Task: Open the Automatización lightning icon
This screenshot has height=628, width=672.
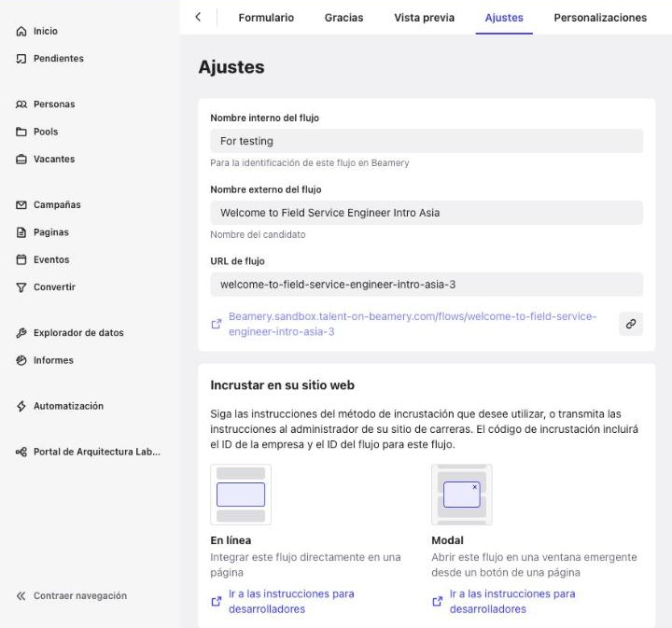Action: click(21, 406)
